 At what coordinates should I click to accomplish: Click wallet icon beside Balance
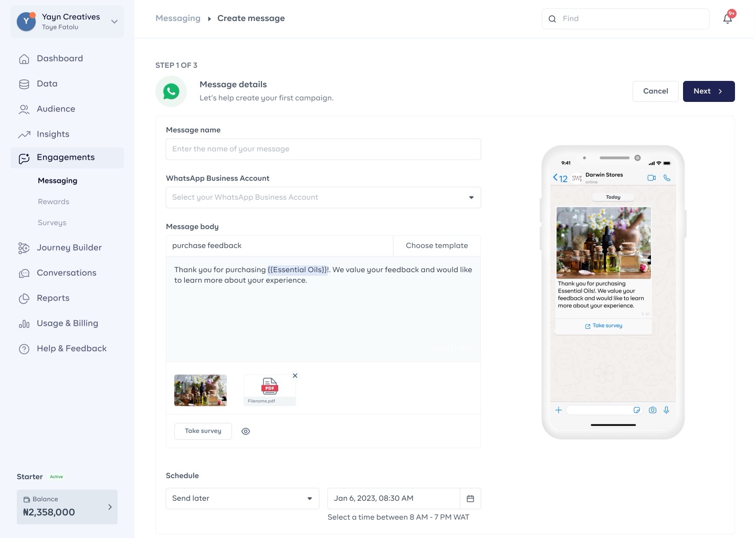pos(27,500)
